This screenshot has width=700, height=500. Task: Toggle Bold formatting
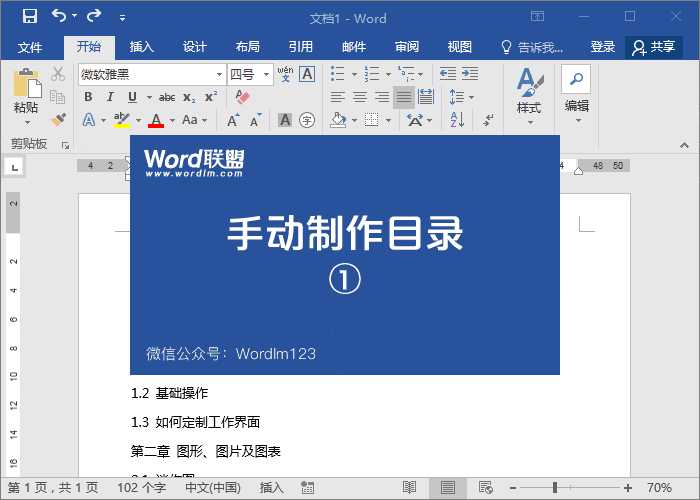click(88, 97)
